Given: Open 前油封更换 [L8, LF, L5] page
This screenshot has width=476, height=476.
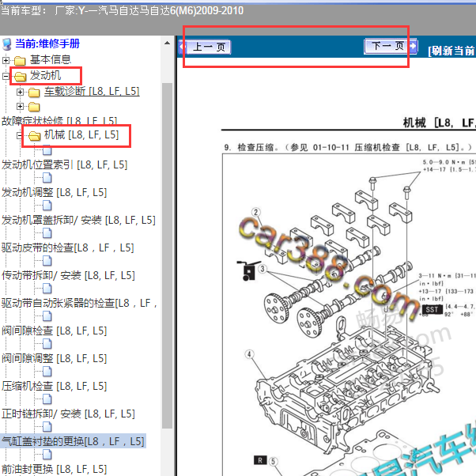Looking at the screenshot, I should (54, 469).
